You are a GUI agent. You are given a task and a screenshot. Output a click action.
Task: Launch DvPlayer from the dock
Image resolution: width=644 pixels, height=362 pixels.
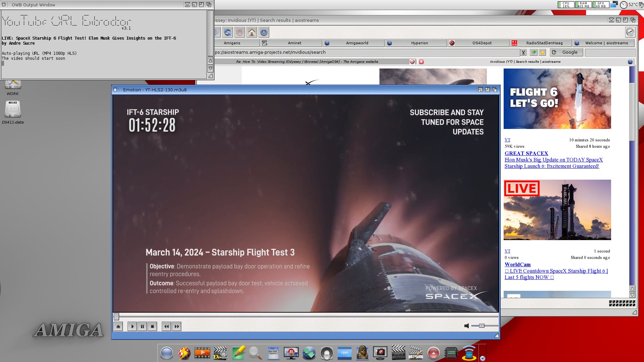[x=220, y=353]
